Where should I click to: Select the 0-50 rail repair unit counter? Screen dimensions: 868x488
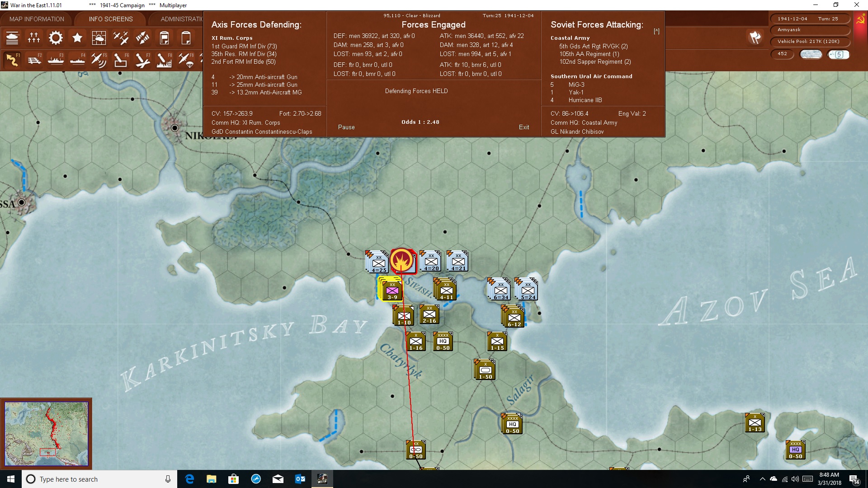415,450
